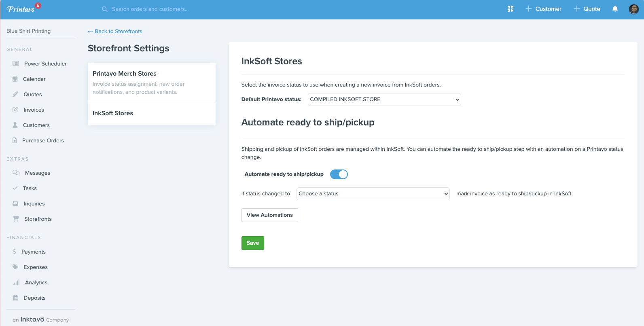Screen dimensions: 644x326
Task: Click the Back to Storefronts link
Action: click(115, 31)
